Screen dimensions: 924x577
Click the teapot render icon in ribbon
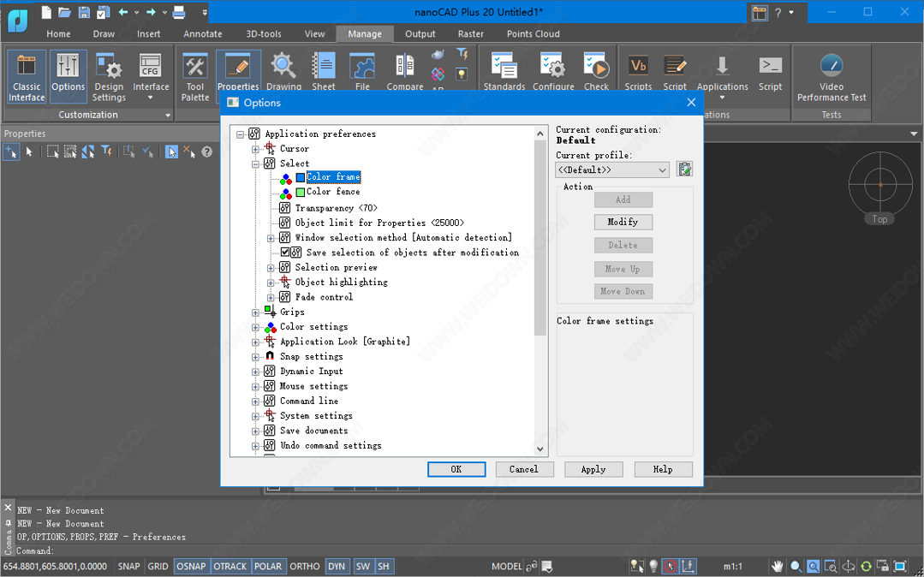[x=438, y=55]
